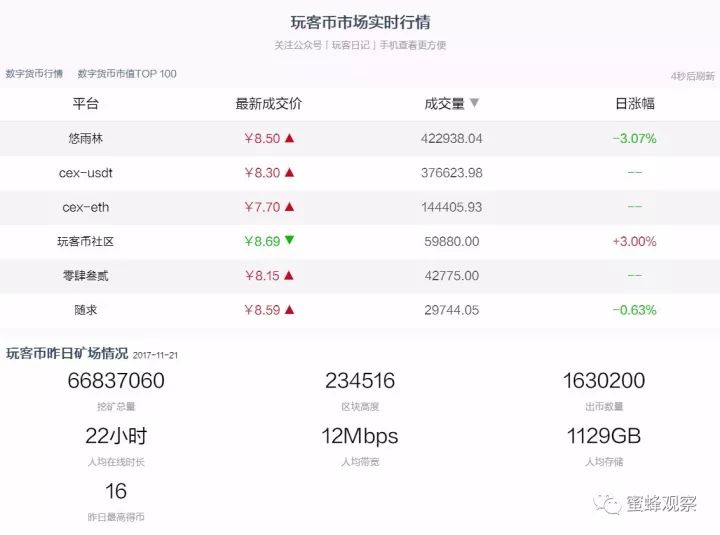Open the 数字货币市值TOP 100 tab
Image resolution: width=720 pixels, height=535 pixels.
click(x=127, y=73)
